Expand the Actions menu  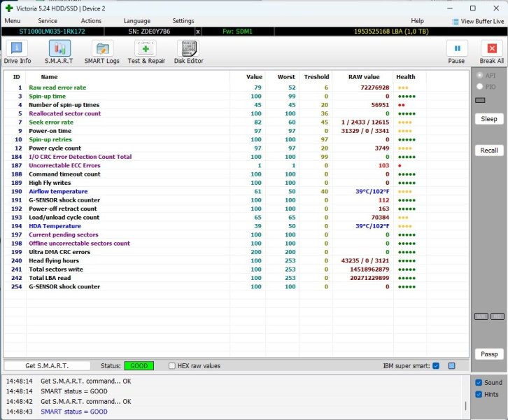click(x=91, y=21)
